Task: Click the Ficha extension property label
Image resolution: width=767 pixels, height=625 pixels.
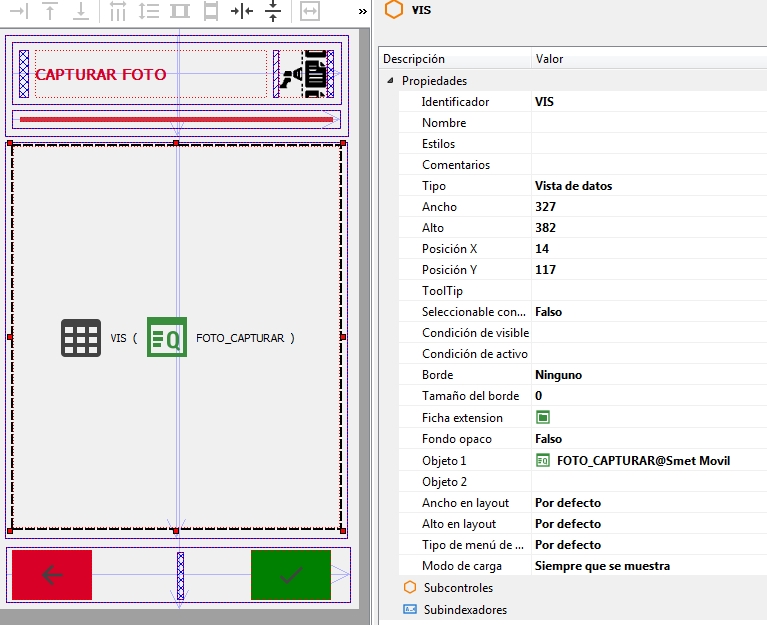Action: (462, 418)
